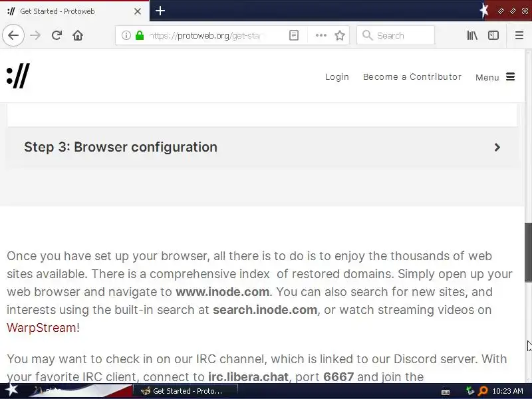Click the magnifier icon in the search box
The image size is (532, 399).
click(x=367, y=35)
